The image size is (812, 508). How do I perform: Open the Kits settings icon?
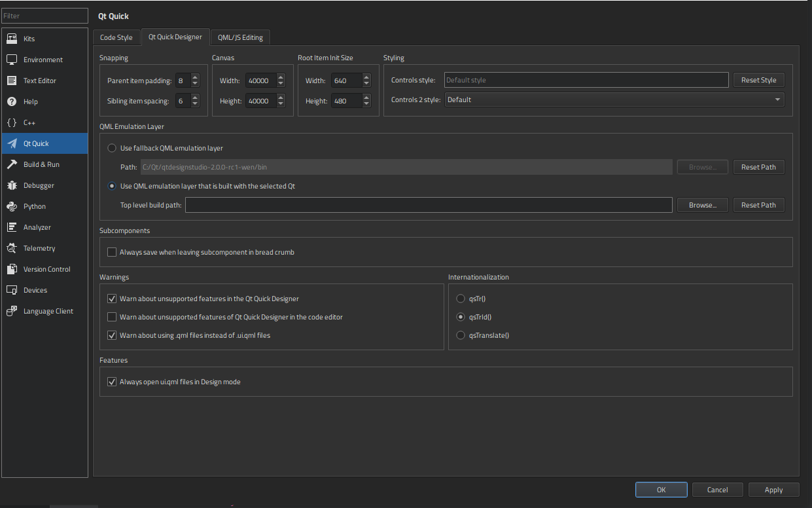12,39
